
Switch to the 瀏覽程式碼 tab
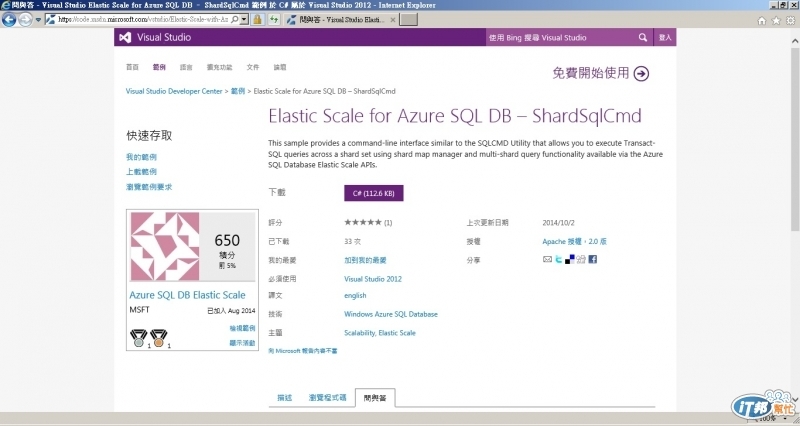coord(328,398)
